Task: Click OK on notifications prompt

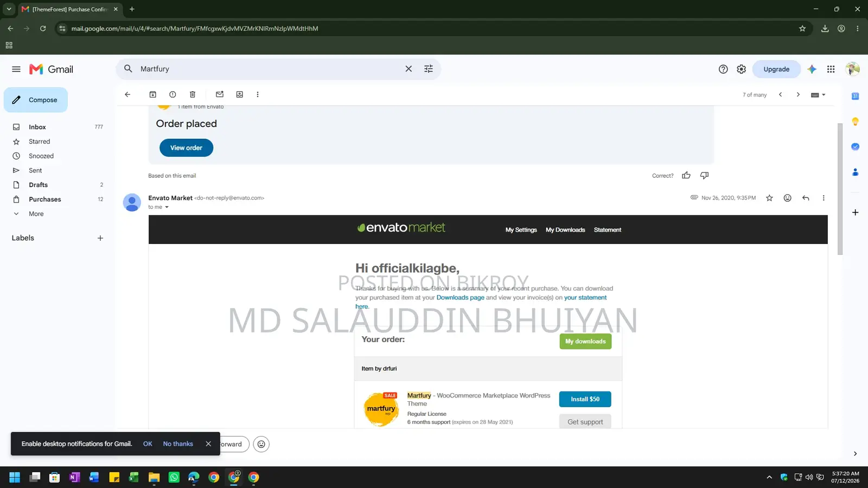Action: pos(148,444)
